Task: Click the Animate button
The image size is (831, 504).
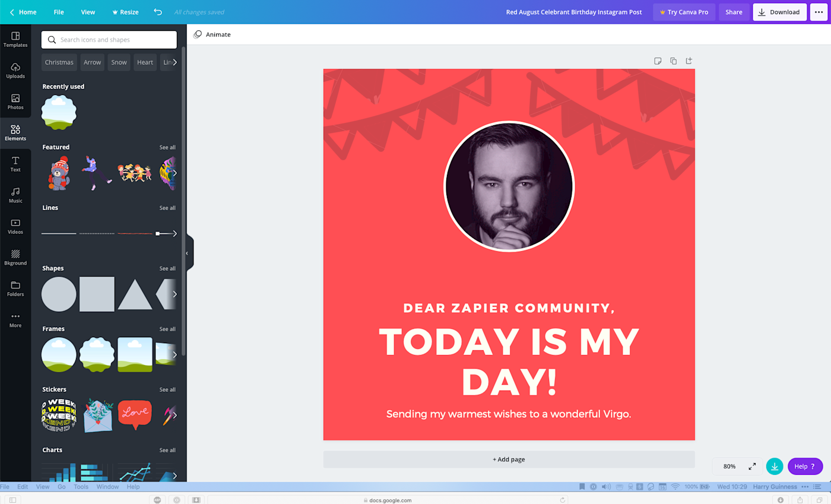Action: coord(212,34)
